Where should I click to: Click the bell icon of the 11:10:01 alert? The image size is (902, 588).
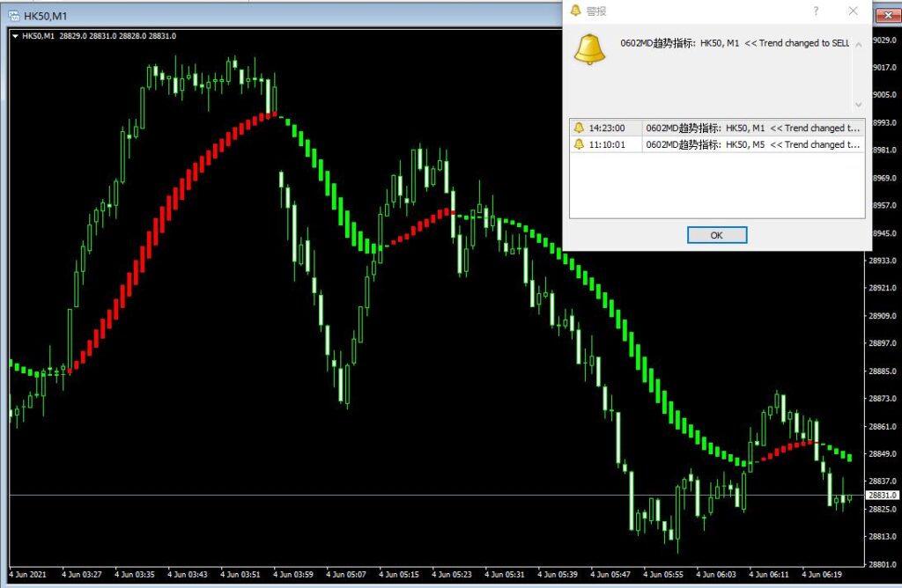[579, 144]
